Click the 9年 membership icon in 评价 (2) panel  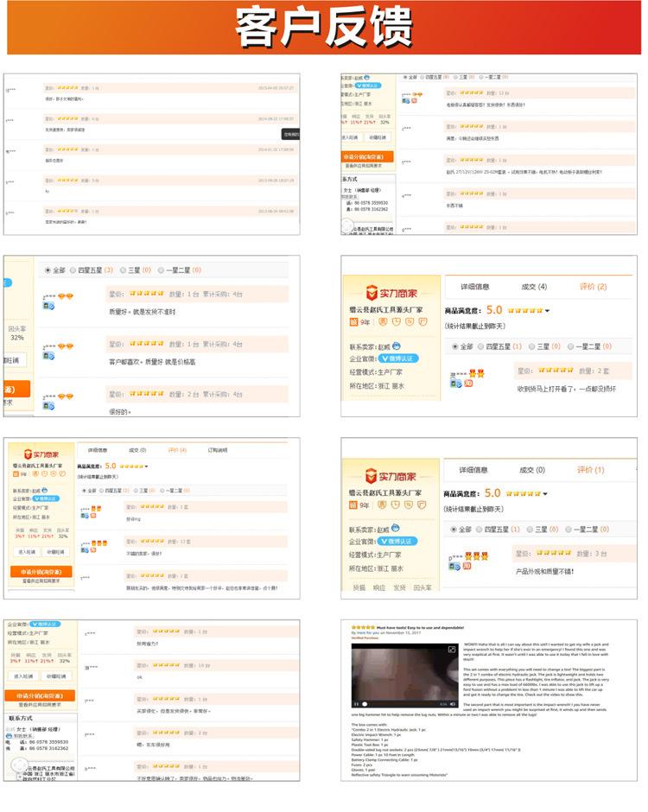click(x=359, y=321)
